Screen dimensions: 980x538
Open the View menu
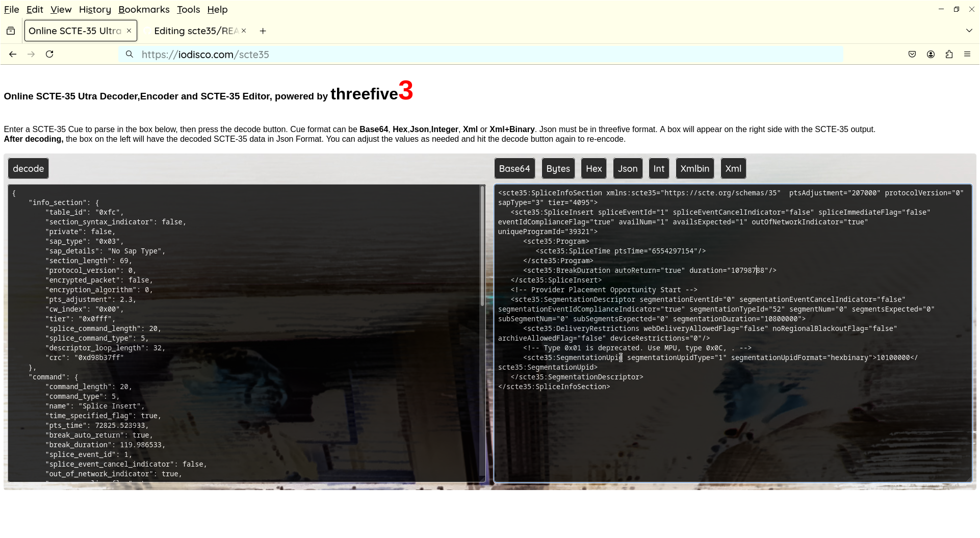pyautogui.click(x=61, y=10)
